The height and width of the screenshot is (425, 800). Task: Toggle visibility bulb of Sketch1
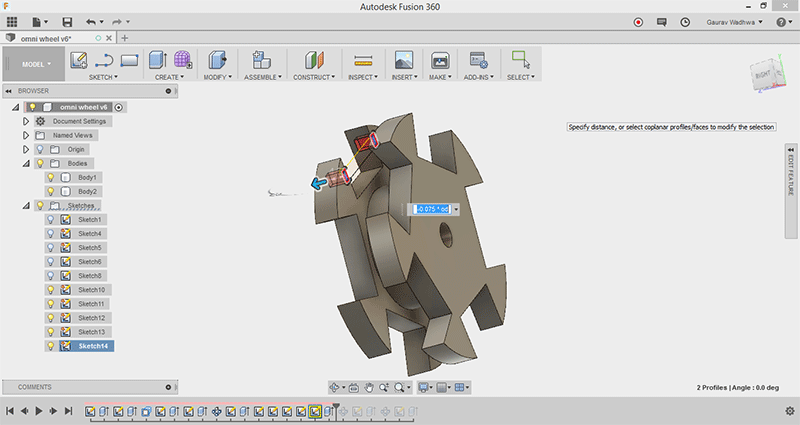click(x=51, y=219)
